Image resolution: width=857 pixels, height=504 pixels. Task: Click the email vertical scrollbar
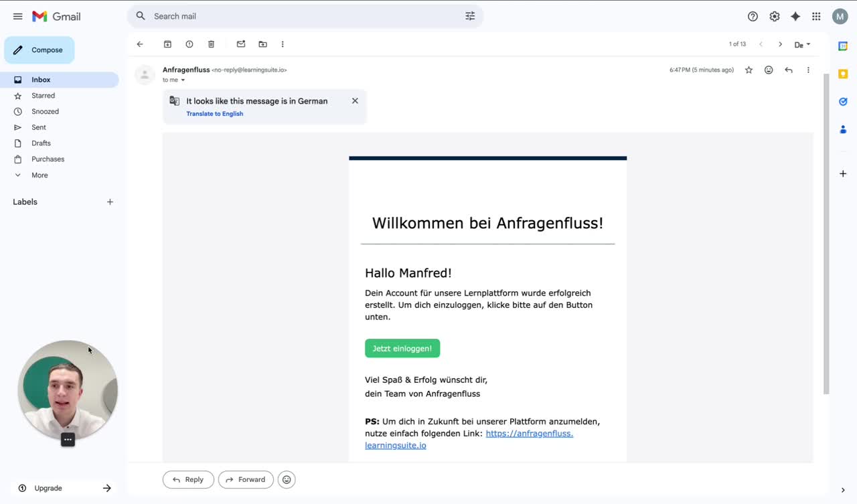pyautogui.click(x=826, y=234)
